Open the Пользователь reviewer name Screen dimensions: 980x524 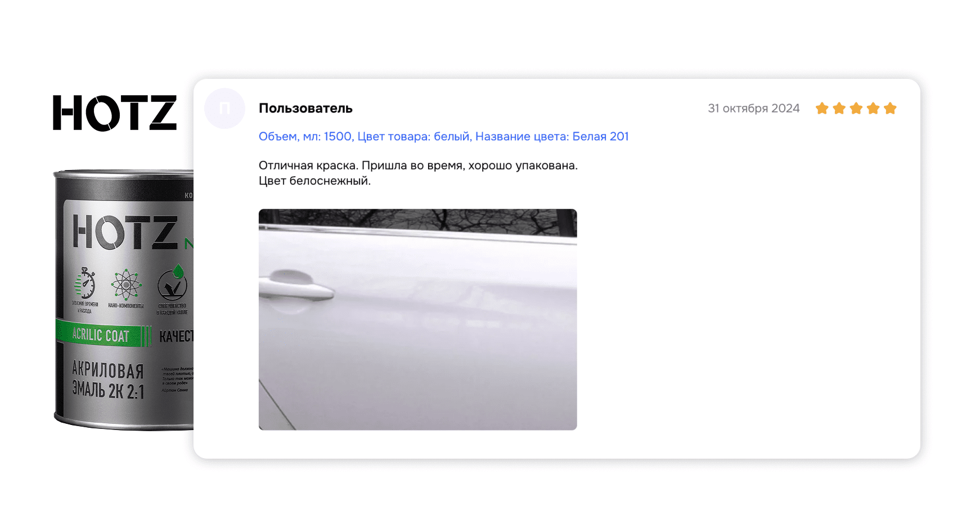point(305,109)
